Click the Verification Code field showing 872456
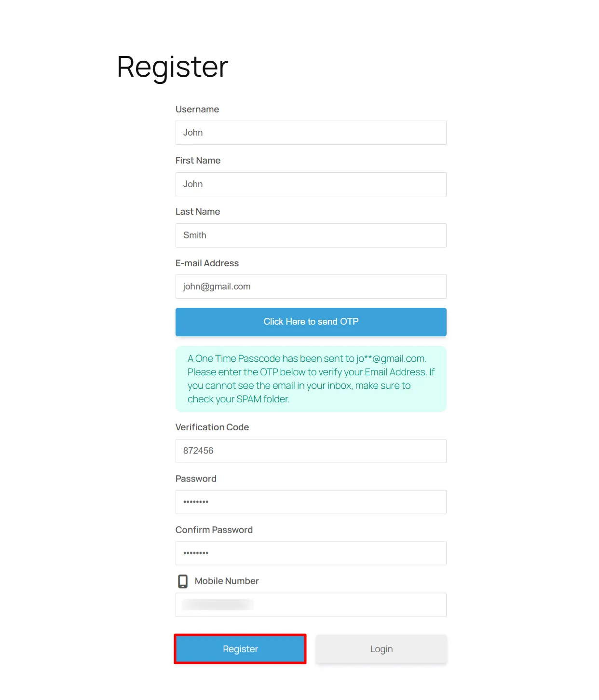 [311, 451]
